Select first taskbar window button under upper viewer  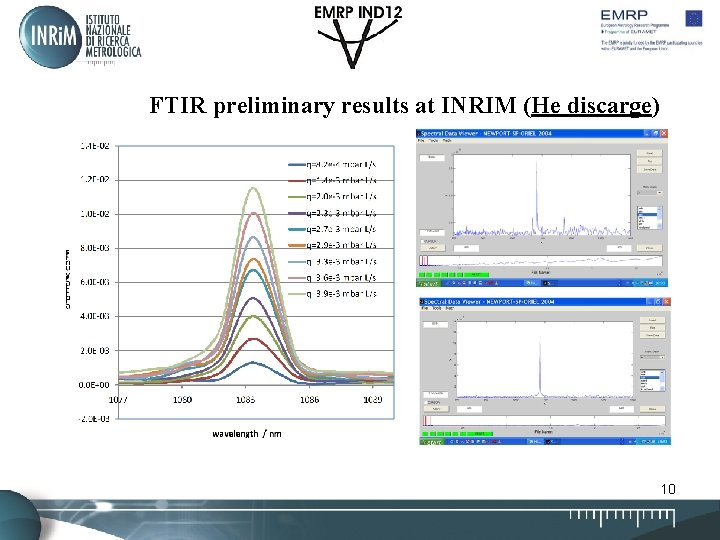(x=531, y=283)
